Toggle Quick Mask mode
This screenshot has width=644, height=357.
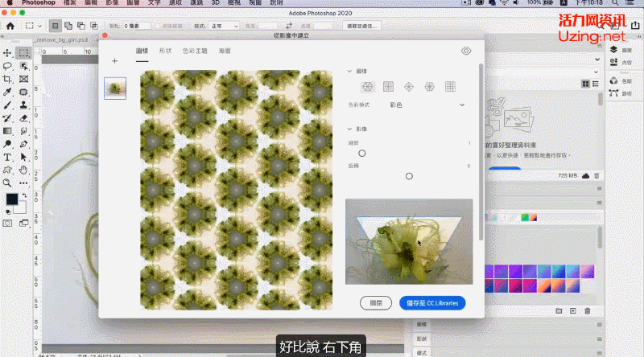[x=7, y=224]
